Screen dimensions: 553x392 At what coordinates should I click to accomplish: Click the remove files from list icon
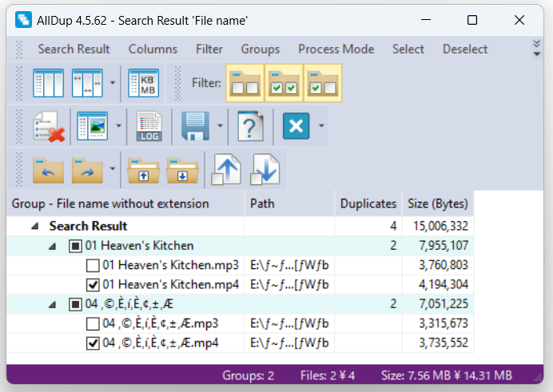[48, 126]
